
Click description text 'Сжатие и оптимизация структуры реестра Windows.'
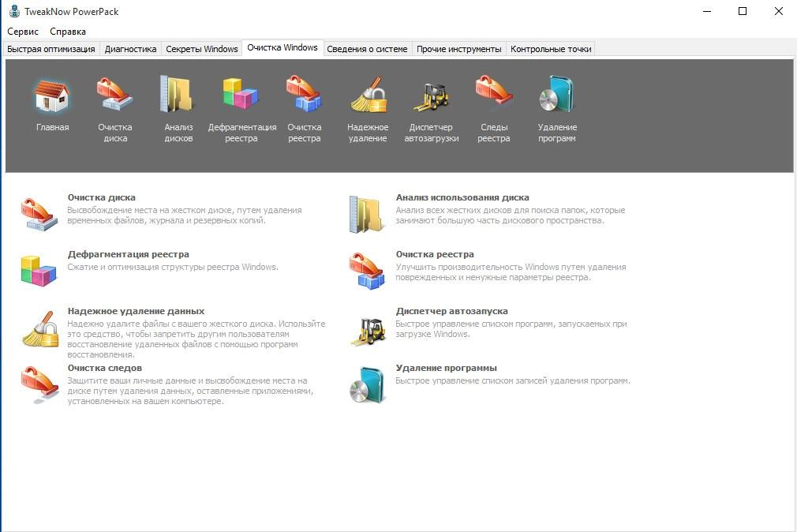point(173,267)
